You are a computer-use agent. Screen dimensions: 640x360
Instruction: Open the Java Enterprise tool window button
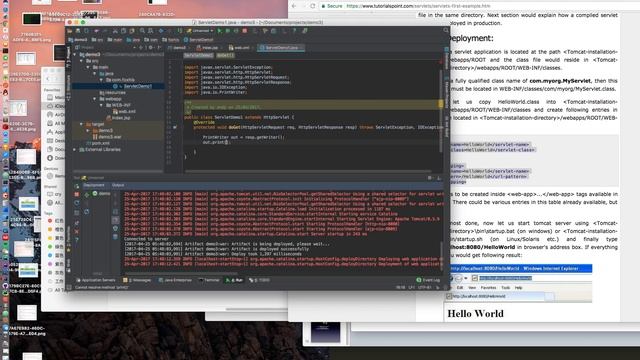click(x=175, y=280)
